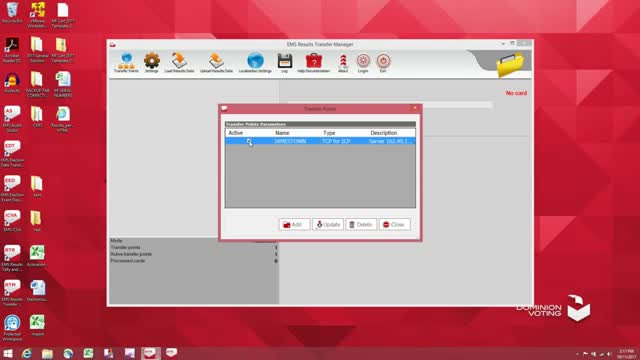Minimize the EMS Results Transfer Manager window
This screenshot has width=640, height=360.
[503, 43]
